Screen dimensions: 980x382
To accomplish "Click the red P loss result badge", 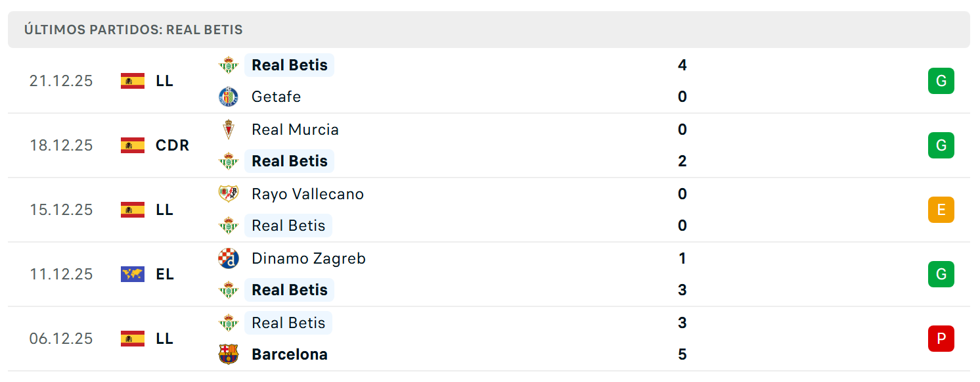I will click(941, 339).
